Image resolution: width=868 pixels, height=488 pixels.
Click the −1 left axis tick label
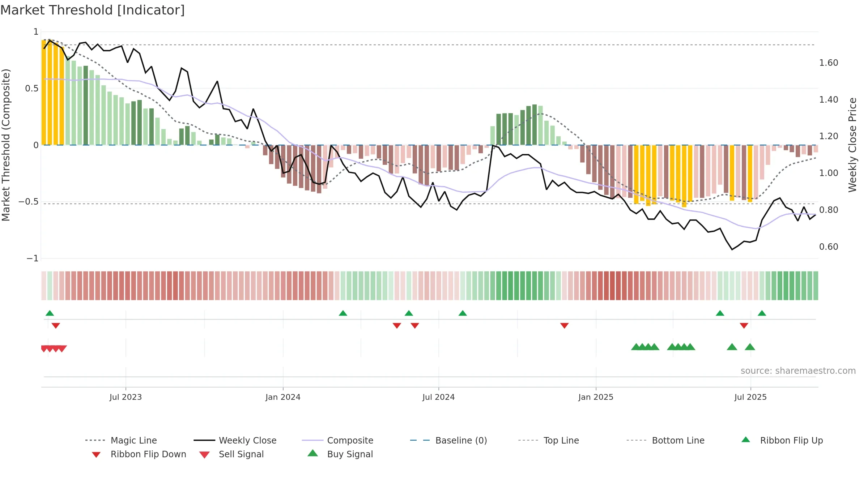[33, 258]
